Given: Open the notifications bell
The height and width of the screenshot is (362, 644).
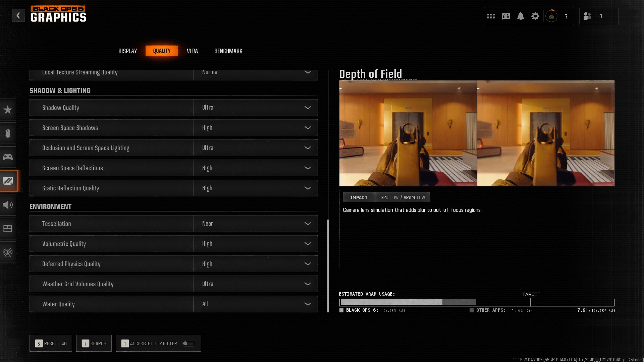Looking at the screenshot, I should tap(520, 16).
